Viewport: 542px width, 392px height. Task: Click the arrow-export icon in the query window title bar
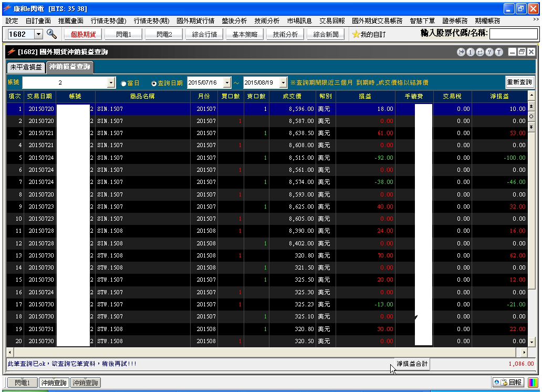[461, 52]
